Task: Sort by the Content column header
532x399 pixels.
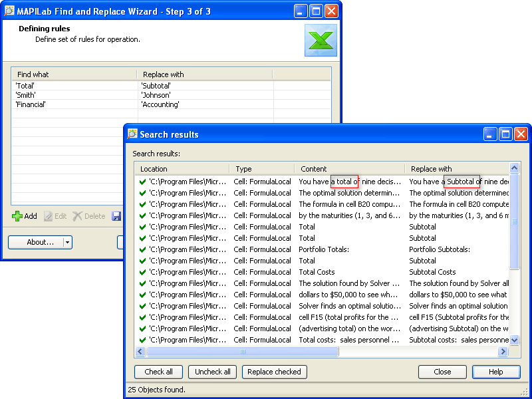Action: coord(350,169)
